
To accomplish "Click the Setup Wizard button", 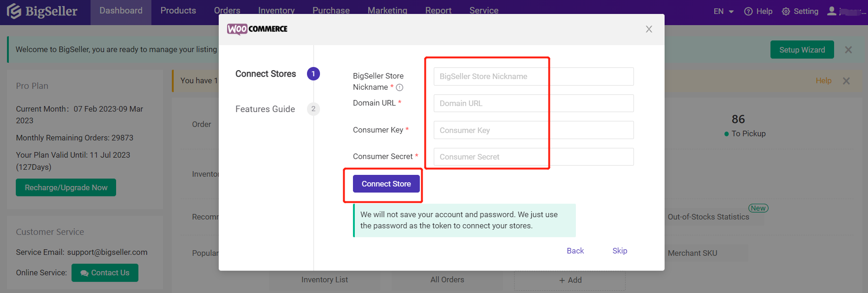I will (x=802, y=50).
